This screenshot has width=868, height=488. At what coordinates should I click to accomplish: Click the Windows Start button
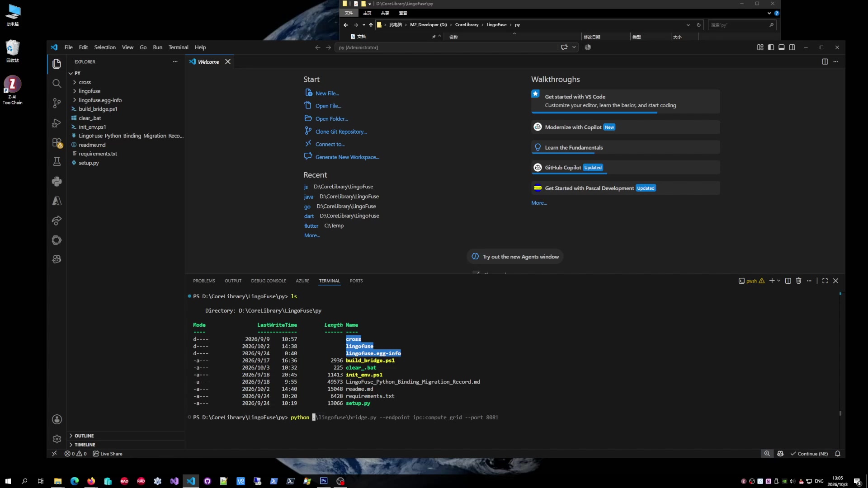(x=8, y=481)
